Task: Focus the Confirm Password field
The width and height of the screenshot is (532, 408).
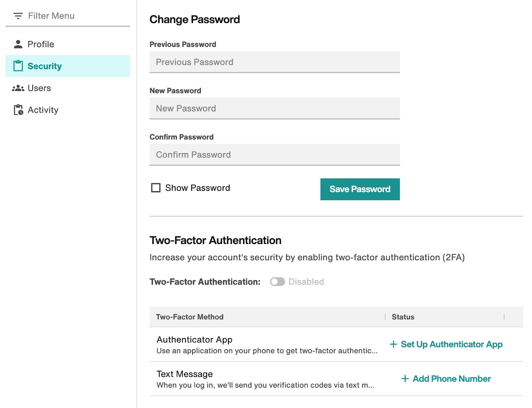Action: tap(275, 155)
